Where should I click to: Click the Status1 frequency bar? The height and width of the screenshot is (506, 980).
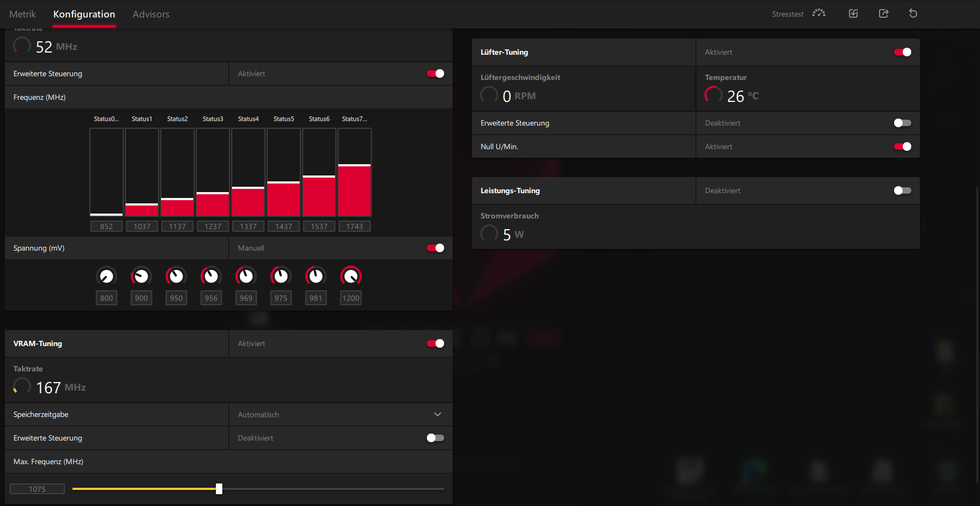pos(142,172)
